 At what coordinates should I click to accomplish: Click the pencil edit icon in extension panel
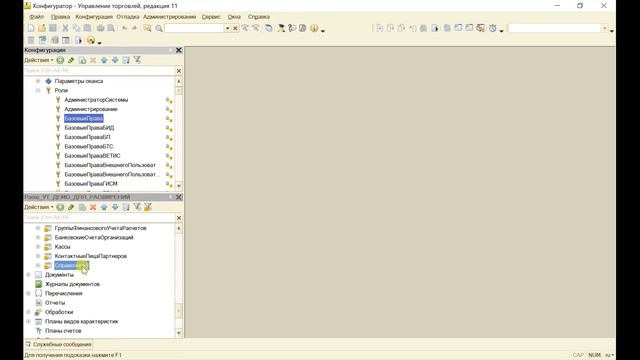pos(71,207)
